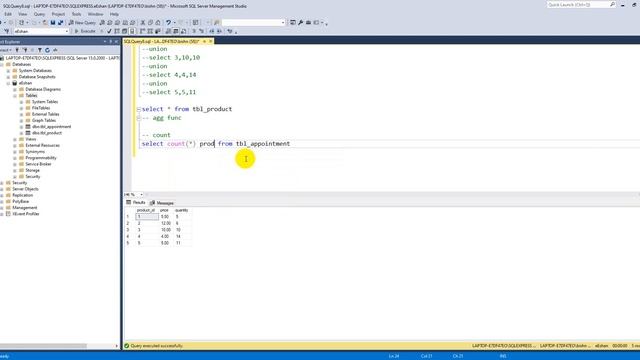Toggle Include Live Query Statistics

coord(150,31)
